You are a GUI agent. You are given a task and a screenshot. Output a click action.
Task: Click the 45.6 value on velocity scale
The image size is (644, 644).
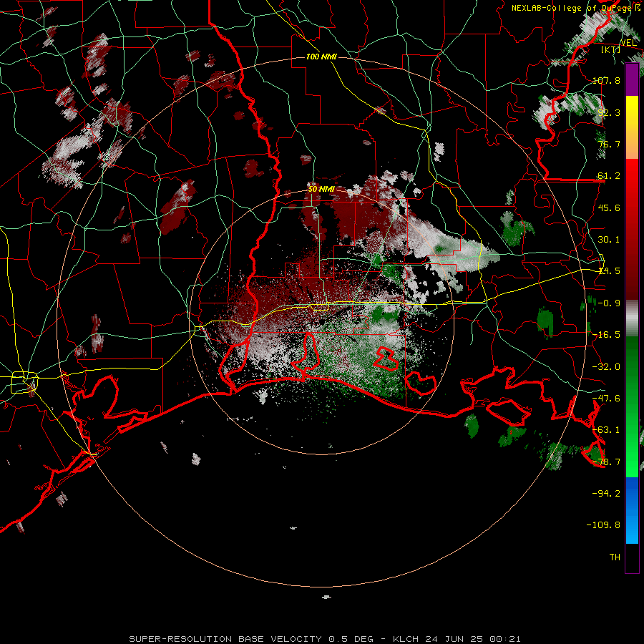(x=609, y=208)
